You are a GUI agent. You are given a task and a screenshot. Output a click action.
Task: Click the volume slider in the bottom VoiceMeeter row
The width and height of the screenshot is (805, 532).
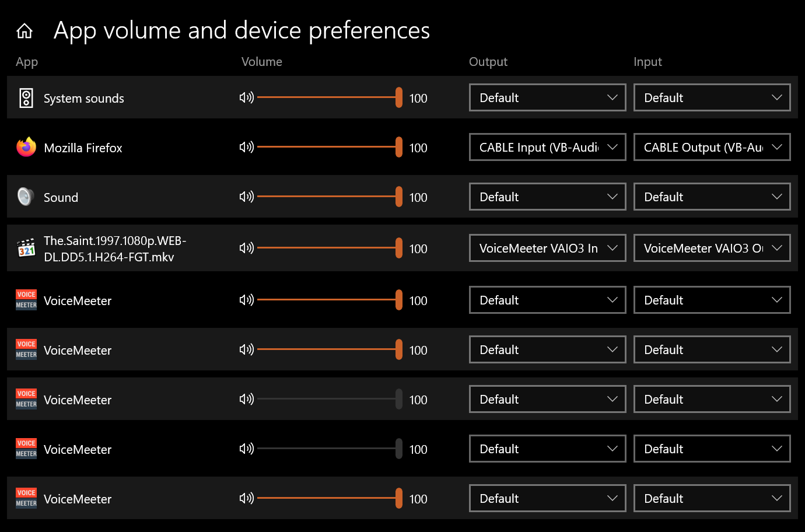398,498
